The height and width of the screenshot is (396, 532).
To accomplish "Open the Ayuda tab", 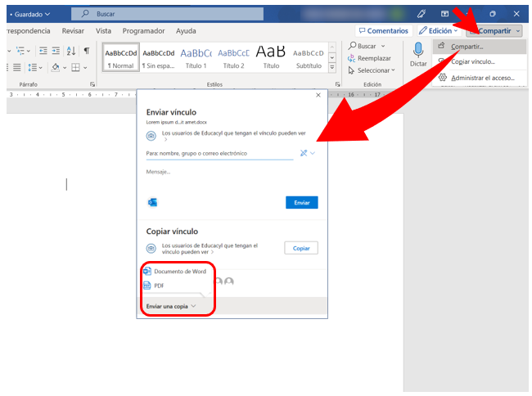I will tap(186, 31).
